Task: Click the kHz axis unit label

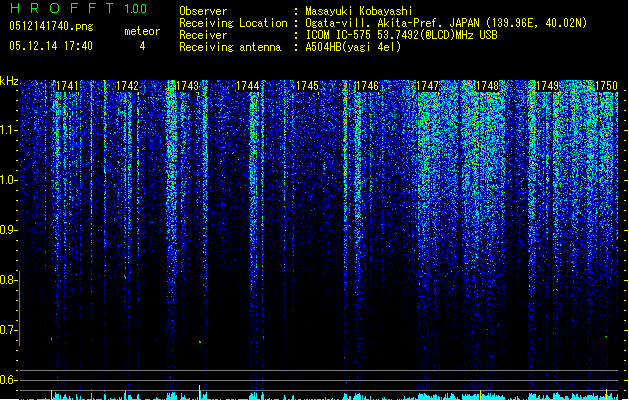Action: [x=9, y=81]
